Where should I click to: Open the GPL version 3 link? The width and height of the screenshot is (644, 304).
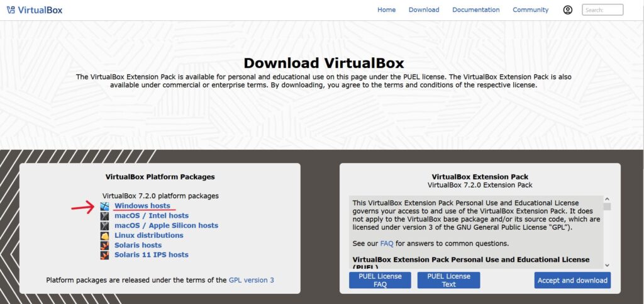251,280
